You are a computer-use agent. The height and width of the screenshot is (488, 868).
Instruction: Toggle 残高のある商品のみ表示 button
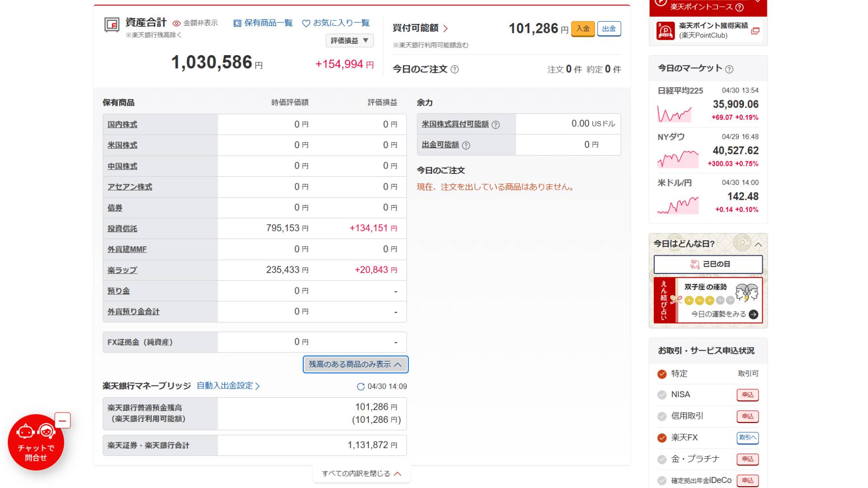[x=355, y=365]
